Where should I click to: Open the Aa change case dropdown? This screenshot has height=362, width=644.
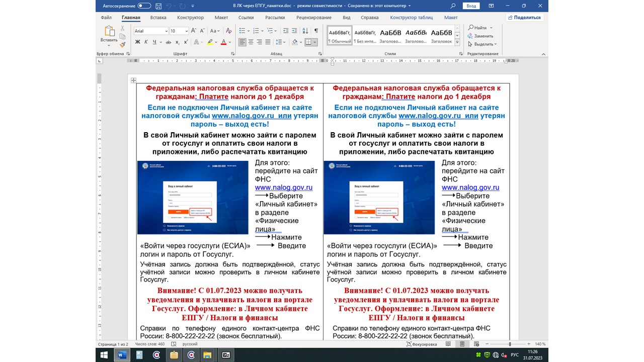tap(215, 31)
